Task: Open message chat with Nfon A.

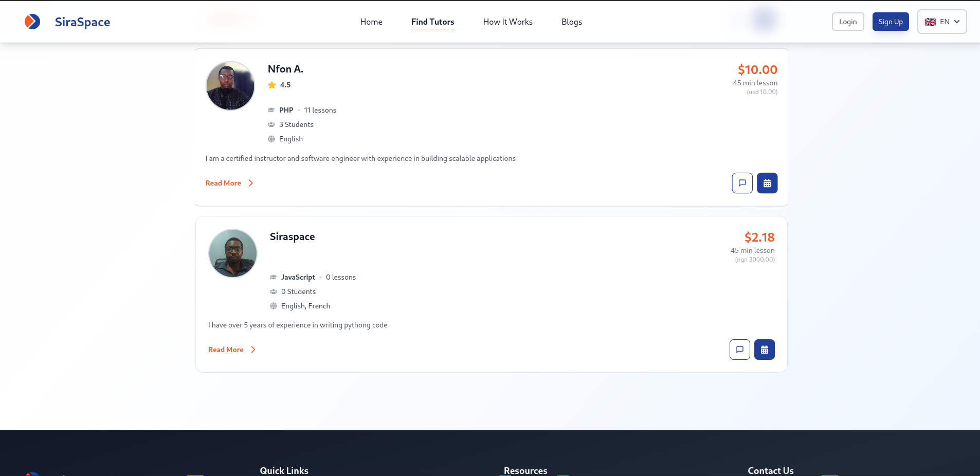Action: tap(742, 183)
